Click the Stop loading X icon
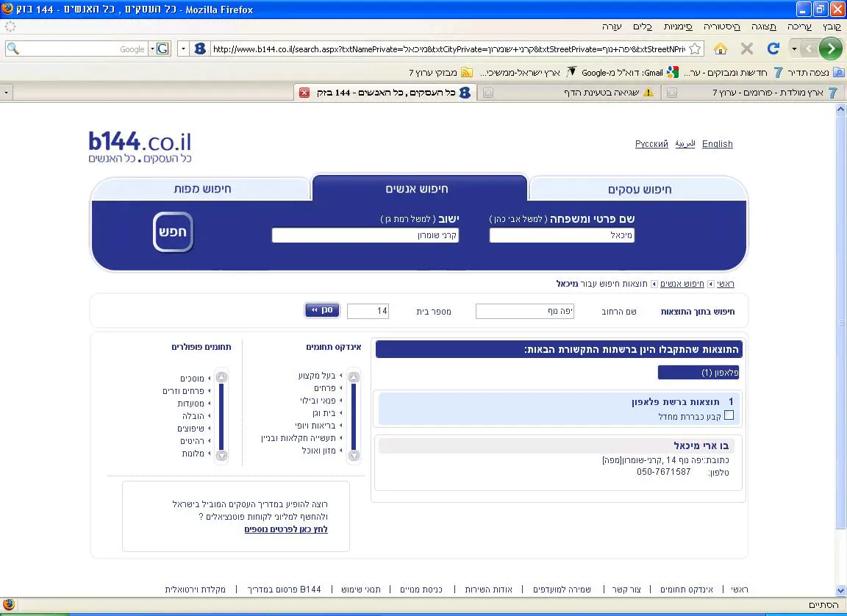Image resolution: width=847 pixels, height=616 pixels. (x=747, y=49)
